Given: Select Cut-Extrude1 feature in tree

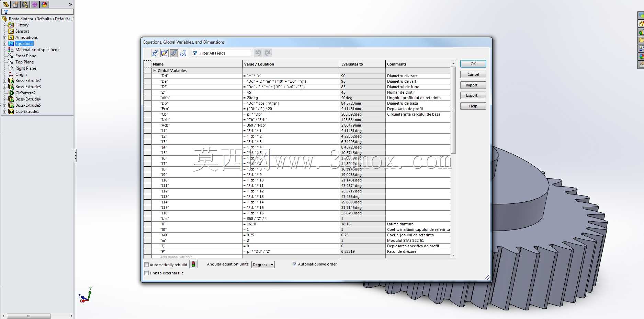Looking at the screenshot, I should point(27,111).
